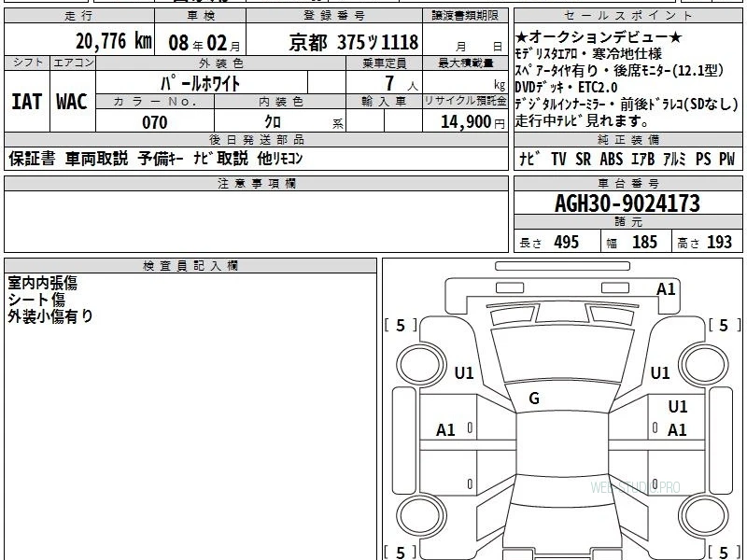Screen dimensions: 747x560
Task: Click the 純正装備 section header
Action: pos(628,139)
